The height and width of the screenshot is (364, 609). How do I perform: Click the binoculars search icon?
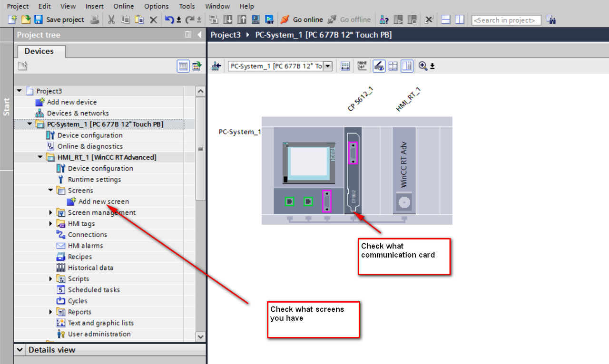tap(551, 19)
